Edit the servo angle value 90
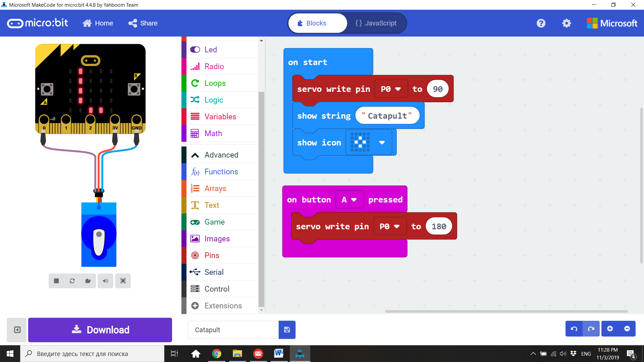Screen dimensions: 644x362 click(x=438, y=89)
